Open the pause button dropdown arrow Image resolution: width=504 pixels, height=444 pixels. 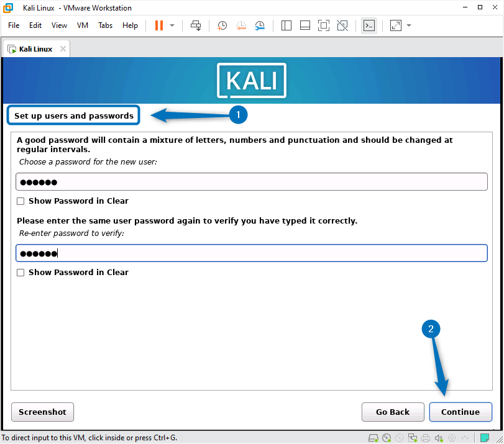(x=172, y=25)
